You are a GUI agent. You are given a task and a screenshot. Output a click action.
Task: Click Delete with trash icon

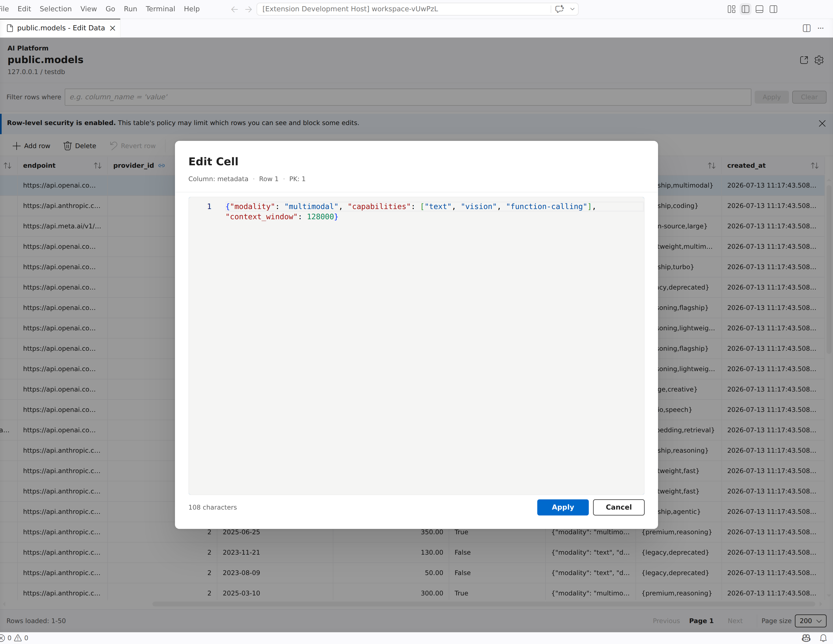pyautogui.click(x=80, y=146)
